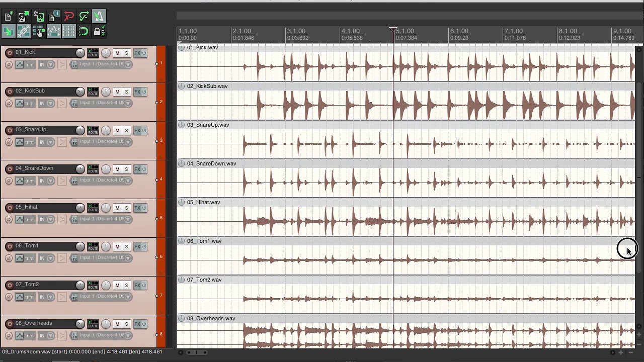This screenshot has width=644, height=362.
Task: Toggle snap magnet toolbar button
Action: coord(84,32)
